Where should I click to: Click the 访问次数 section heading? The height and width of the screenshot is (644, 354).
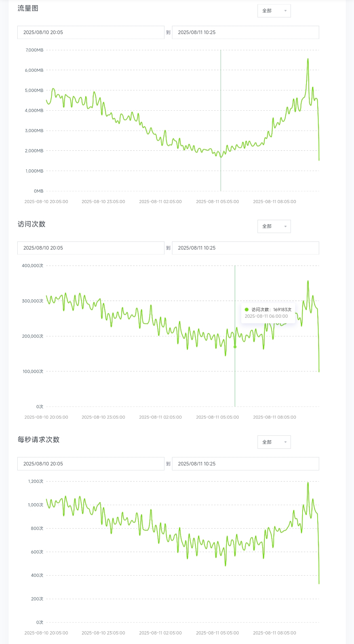(31, 224)
